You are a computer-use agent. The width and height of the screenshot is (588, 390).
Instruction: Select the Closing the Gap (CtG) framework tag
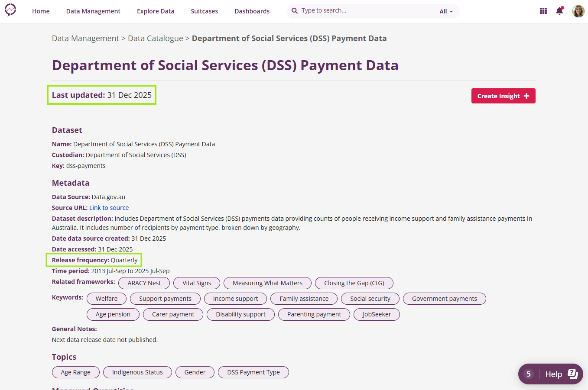click(x=354, y=283)
